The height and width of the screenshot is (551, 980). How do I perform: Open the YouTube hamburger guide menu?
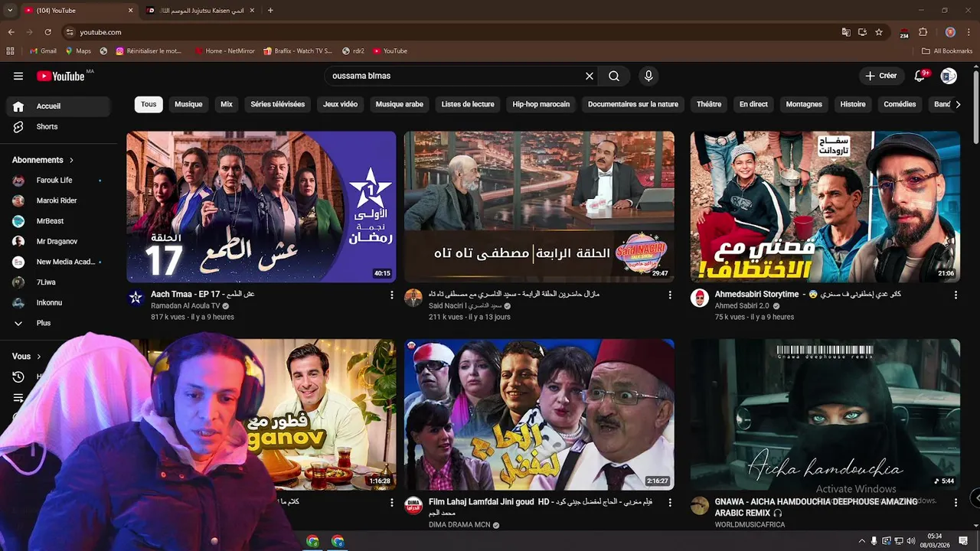[18, 76]
